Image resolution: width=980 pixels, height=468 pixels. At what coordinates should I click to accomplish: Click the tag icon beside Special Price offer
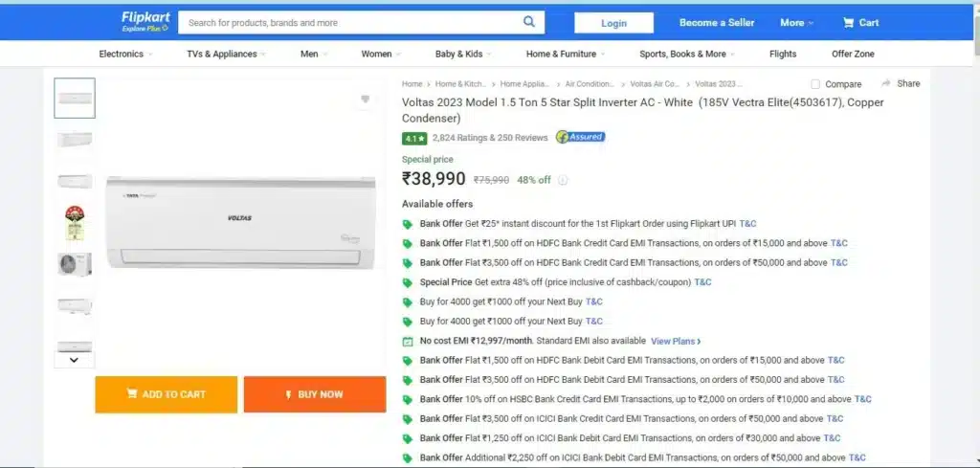click(408, 282)
